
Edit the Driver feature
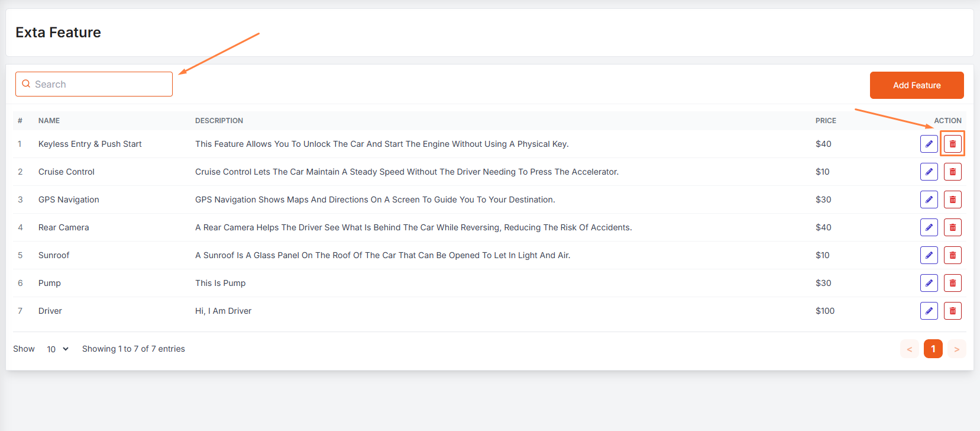tap(929, 311)
